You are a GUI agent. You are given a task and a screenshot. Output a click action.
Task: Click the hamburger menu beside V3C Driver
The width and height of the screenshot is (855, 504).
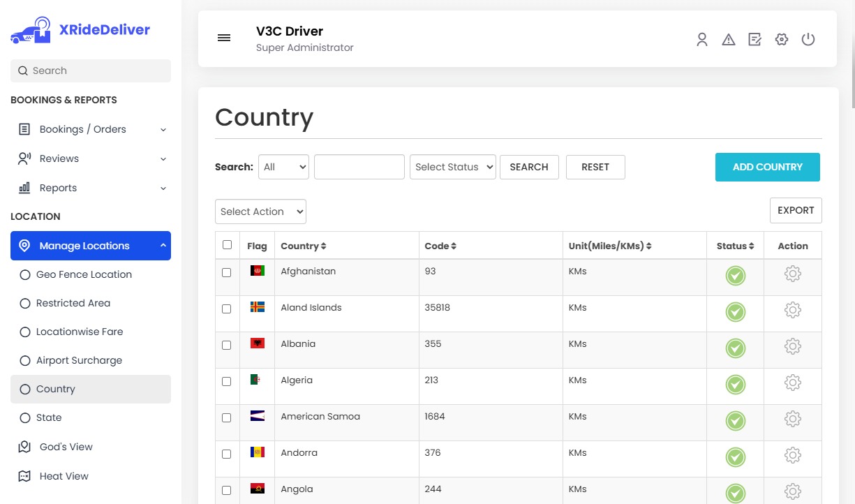point(223,38)
